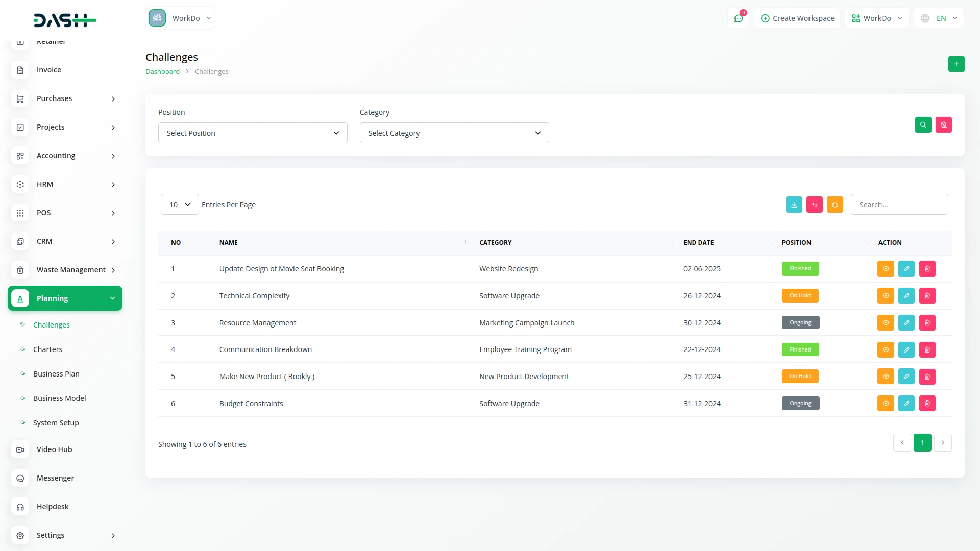Open the chat messages icon in header
This screenshot has height=551, width=980.
tap(738, 18)
